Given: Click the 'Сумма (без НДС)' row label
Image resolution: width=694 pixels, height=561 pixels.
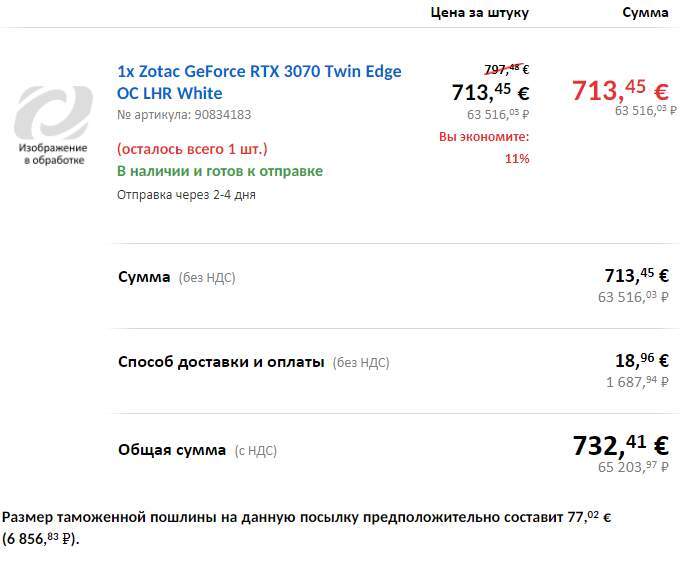Looking at the screenshot, I should 177,277.
